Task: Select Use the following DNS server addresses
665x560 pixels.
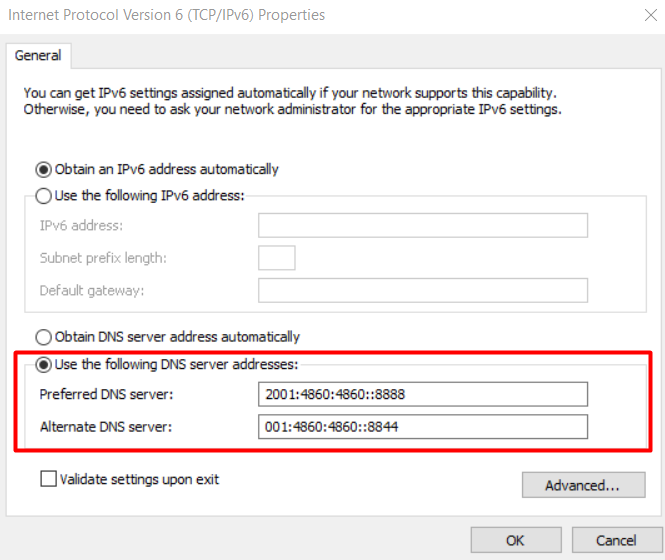Action: coord(43,365)
